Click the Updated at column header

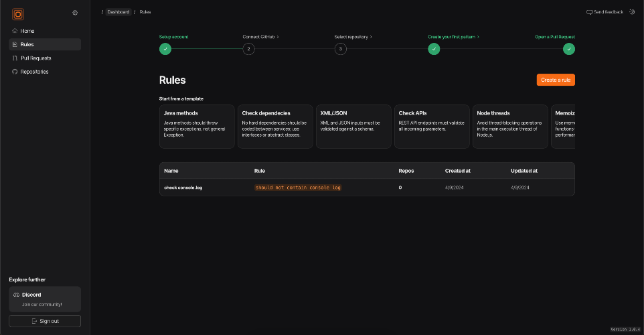[524, 171]
